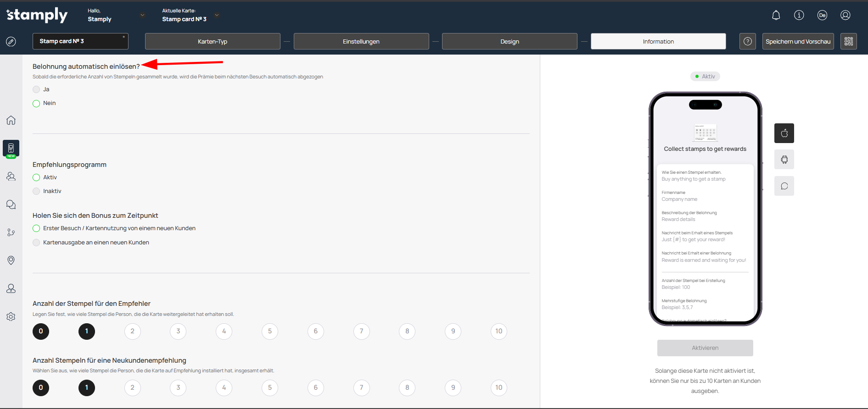The height and width of the screenshot is (409, 868).
Task: Select 'Ja' for automatic reward redemption
Action: coord(36,89)
